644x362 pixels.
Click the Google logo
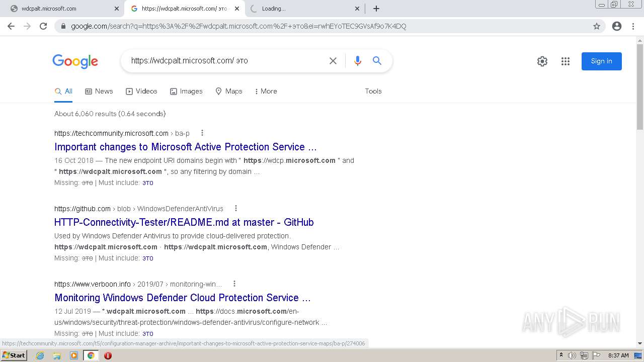point(75,61)
